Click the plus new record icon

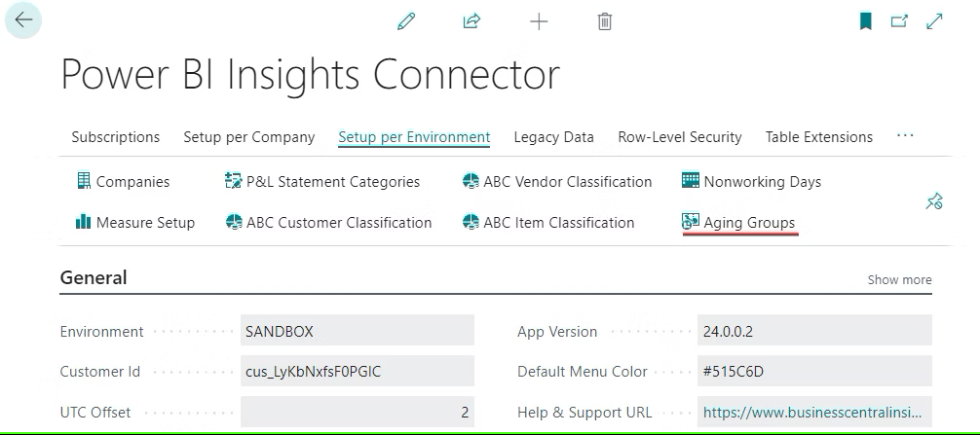click(539, 21)
